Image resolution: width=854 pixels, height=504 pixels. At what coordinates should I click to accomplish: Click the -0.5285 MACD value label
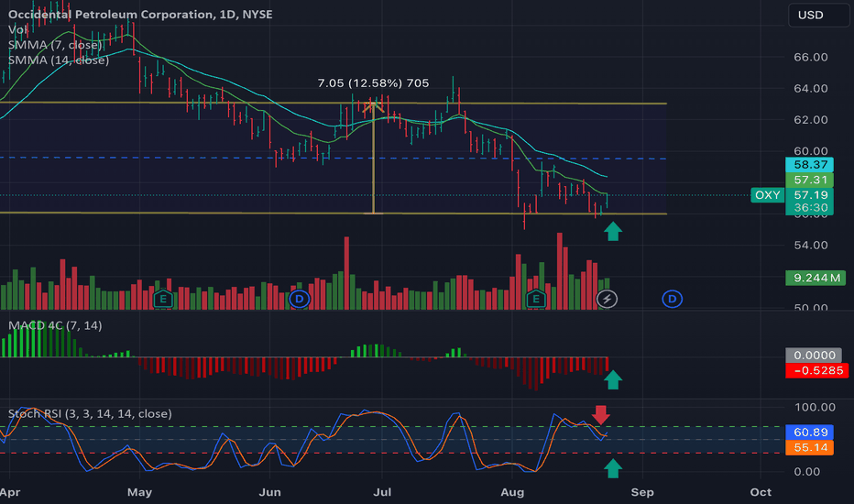(x=817, y=370)
